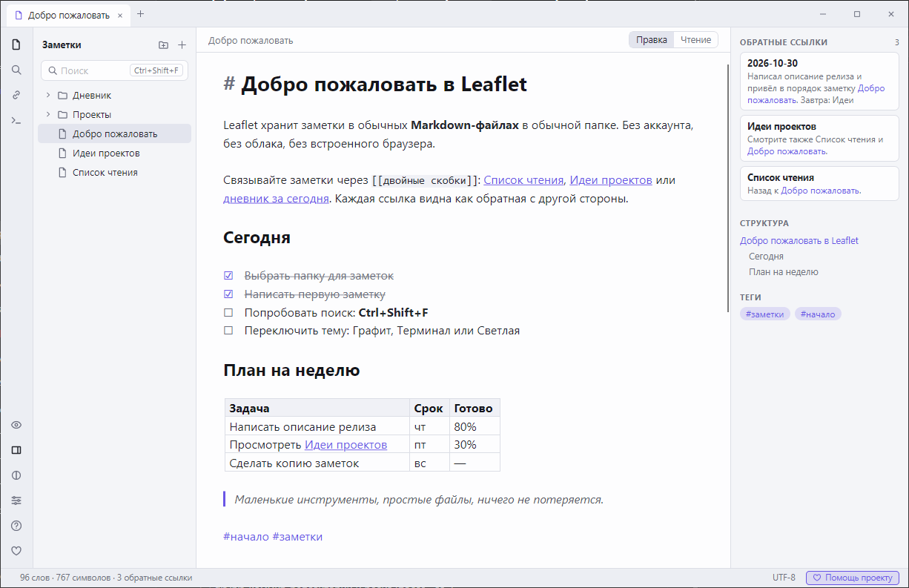The image size is (909, 588).
Task: Click the Помощь проекту button
Action: pos(853,578)
